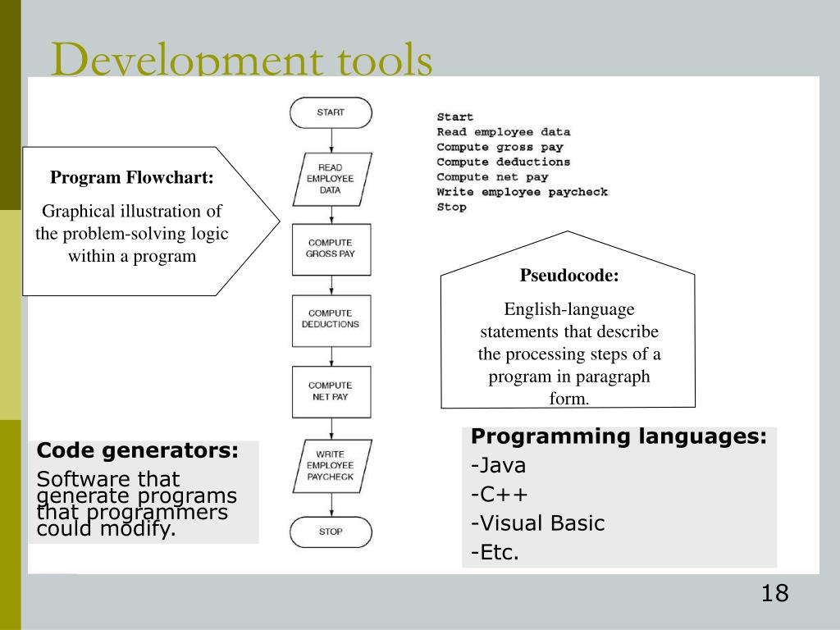Image resolution: width=840 pixels, height=630 pixels.
Task: Click slide number 18
Action: (x=774, y=593)
